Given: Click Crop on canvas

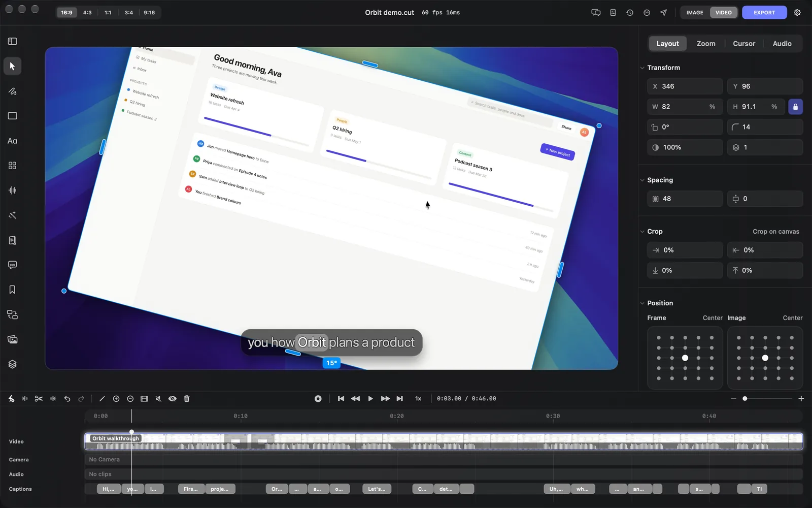Looking at the screenshot, I should pyautogui.click(x=775, y=231).
